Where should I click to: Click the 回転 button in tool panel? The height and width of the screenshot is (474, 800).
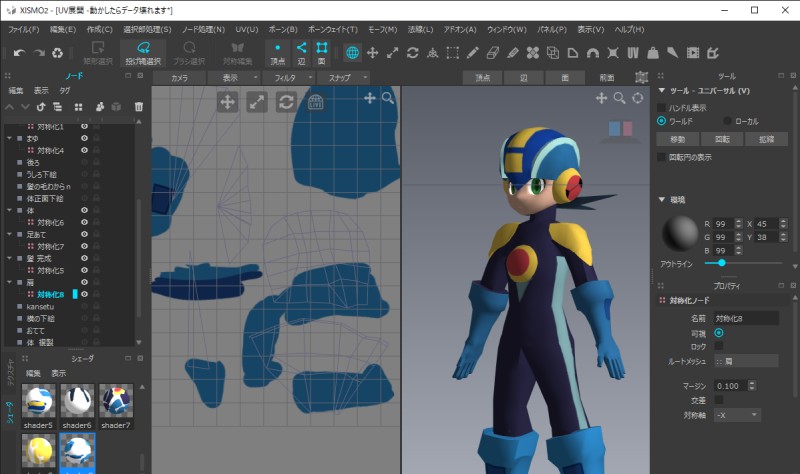point(720,139)
